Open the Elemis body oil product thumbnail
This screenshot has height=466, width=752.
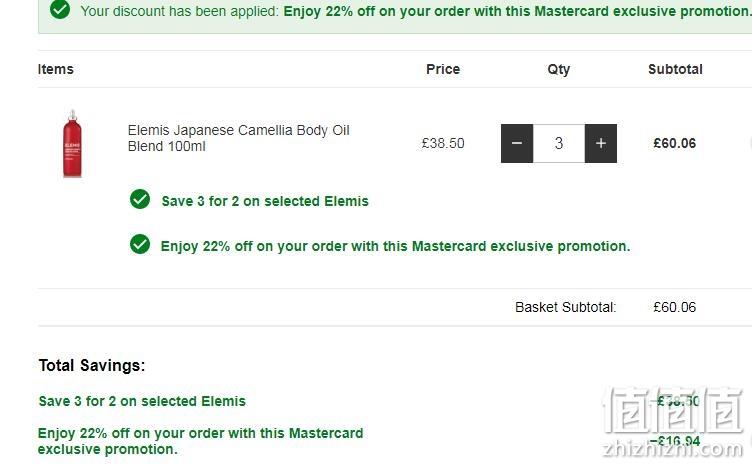(72, 143)
